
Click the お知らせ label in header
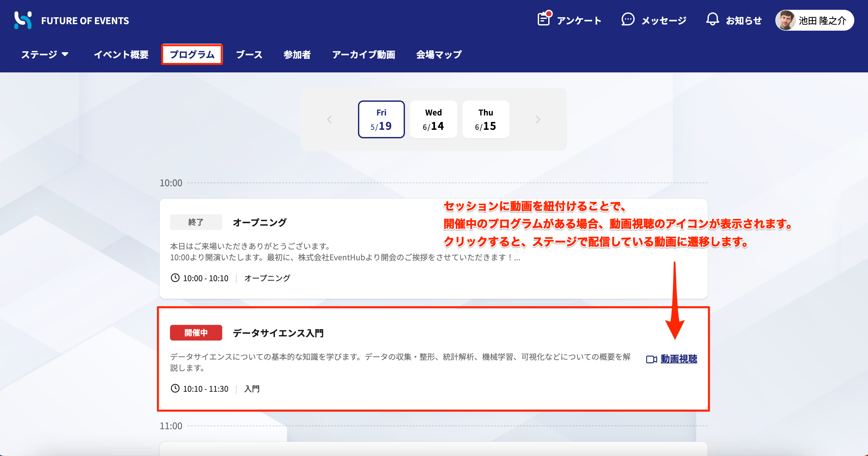click(x=744, y=21)
